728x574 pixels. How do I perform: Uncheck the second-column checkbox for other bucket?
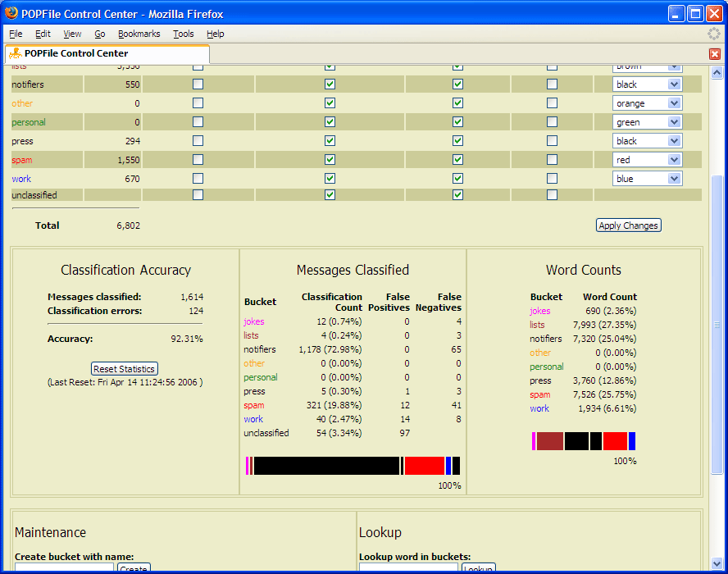(330, 103)
